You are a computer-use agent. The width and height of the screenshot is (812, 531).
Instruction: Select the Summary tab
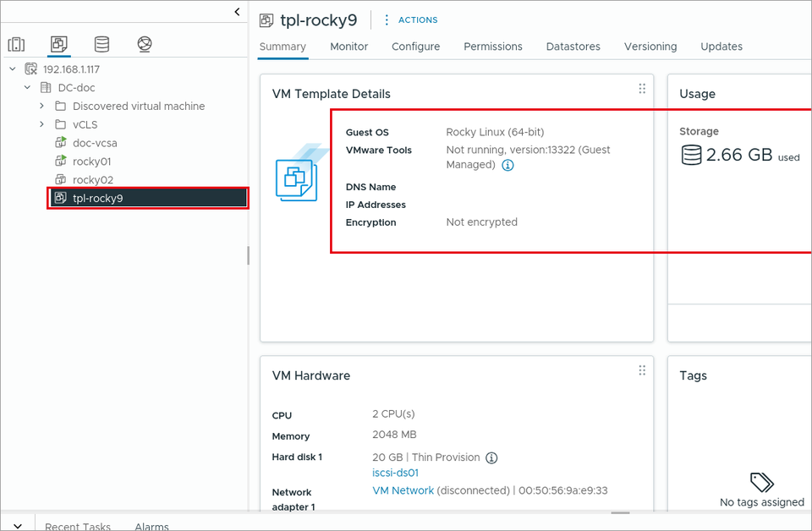283,47
